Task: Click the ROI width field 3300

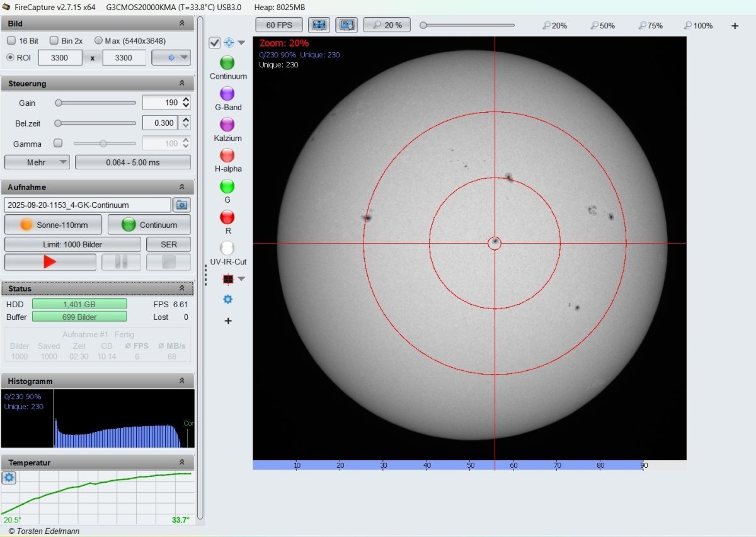Action: [x=60, y=58]
